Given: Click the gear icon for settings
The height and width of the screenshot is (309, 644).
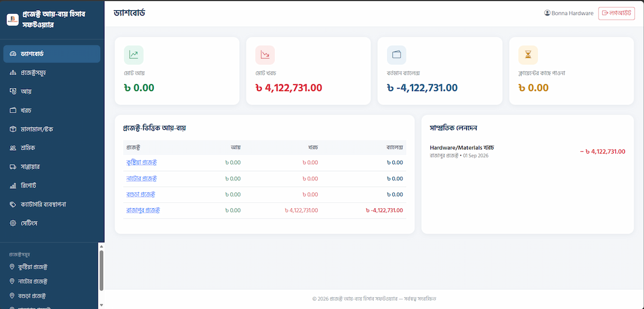Looking at the screenshot, I should pyautogui.click(x=13, y=223).
